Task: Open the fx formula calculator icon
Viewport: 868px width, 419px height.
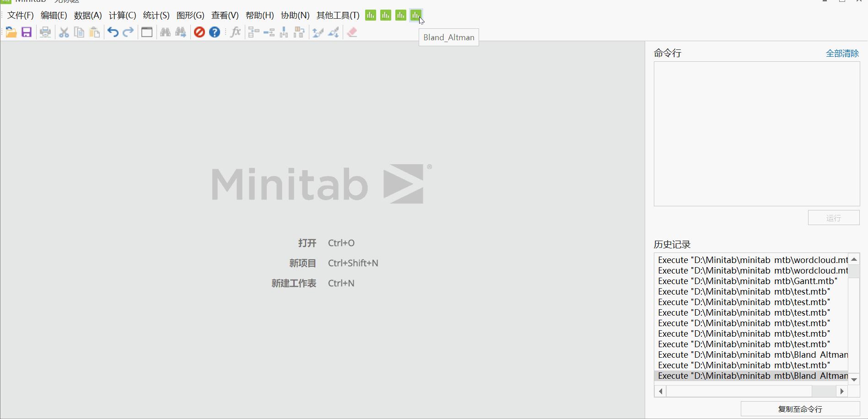Action: [x=235, y=32]
